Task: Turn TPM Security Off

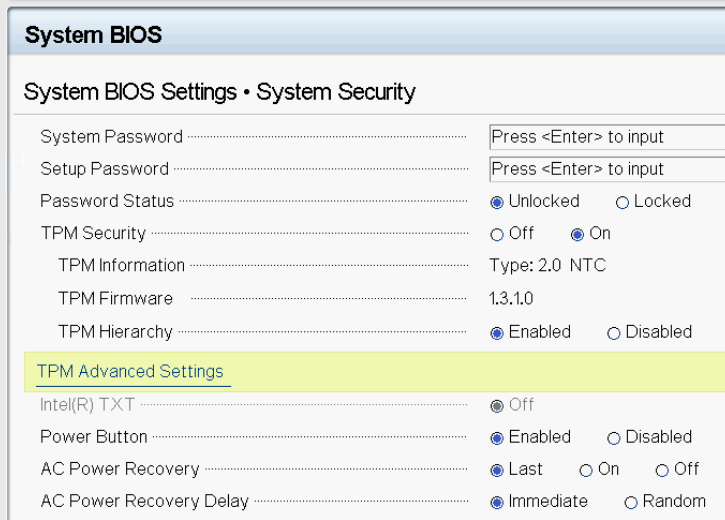Action: 497,234
